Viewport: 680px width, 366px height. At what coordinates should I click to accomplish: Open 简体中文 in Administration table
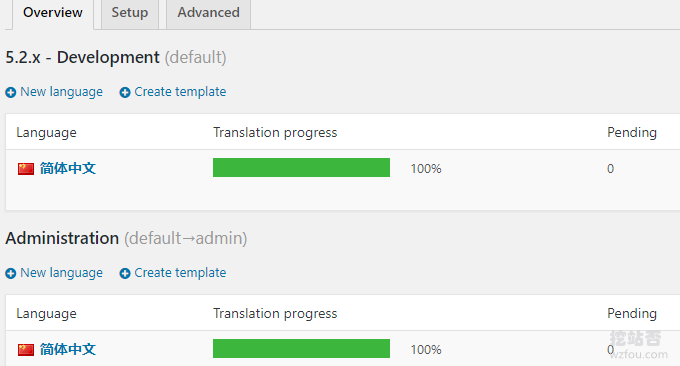point(68,349)
